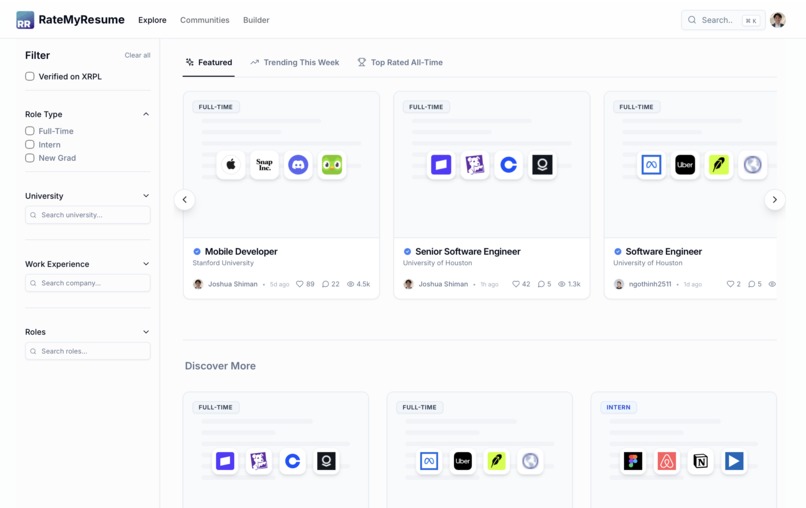Click the Search company field

(x=88, y=283)
